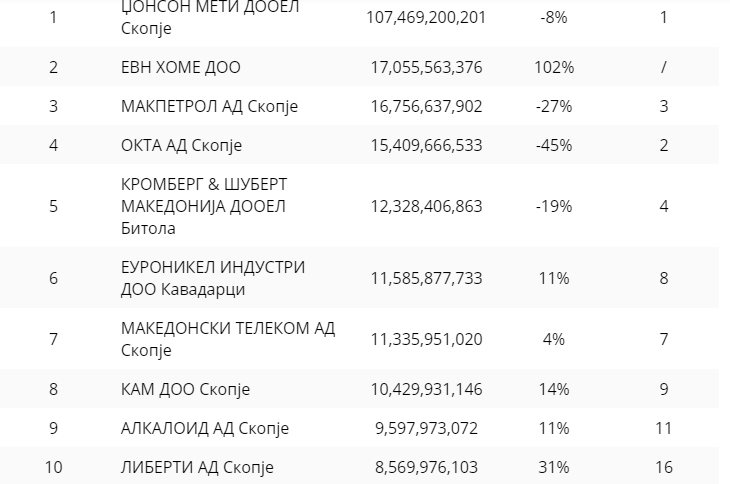This screenshot has width=730, height=484.
Task: Click the revenue value 107,469,200,201
Action: [426, 17]
